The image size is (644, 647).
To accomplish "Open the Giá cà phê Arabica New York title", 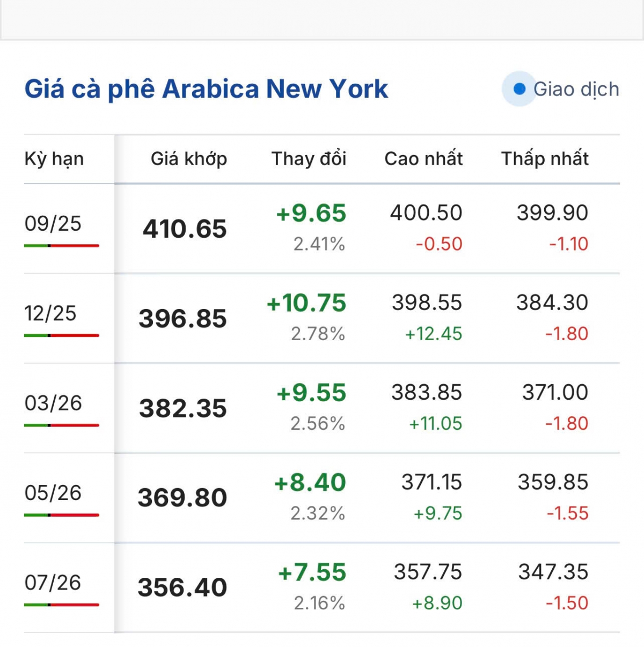I will (x=206, y=89).
